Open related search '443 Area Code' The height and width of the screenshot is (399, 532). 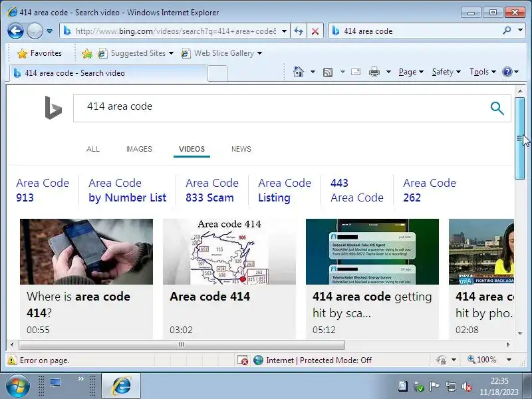[x=357, y=190]
